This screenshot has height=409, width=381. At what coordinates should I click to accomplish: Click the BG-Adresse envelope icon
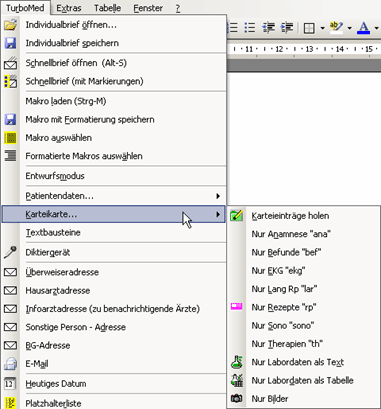click(11, 345)
